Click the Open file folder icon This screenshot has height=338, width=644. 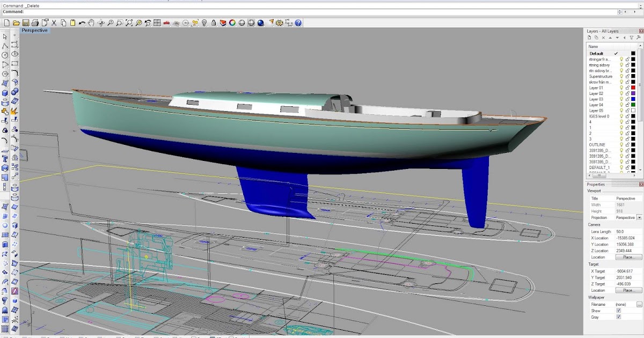point(16,23)
